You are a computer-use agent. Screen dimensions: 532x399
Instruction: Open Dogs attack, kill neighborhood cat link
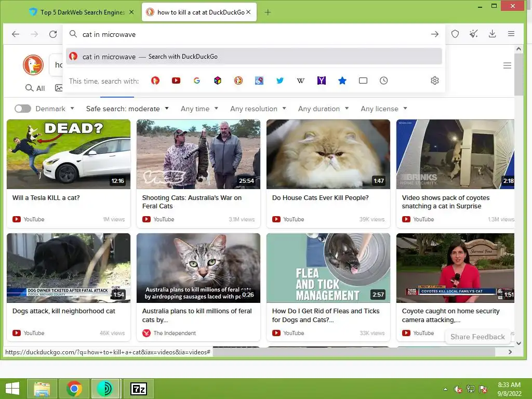[x=64, y=311]
